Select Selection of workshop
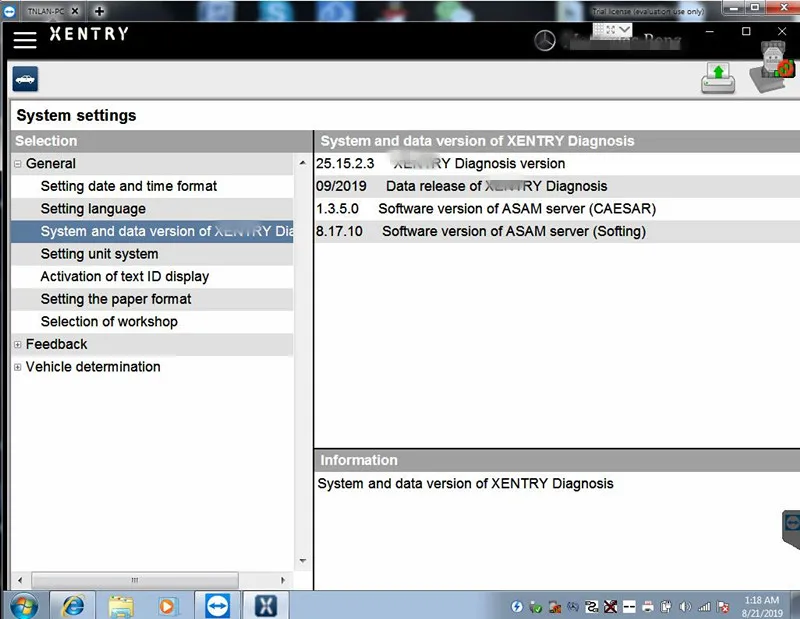This screenshot has width=800, height=619. pyautogui.click(x=152, y=321)
